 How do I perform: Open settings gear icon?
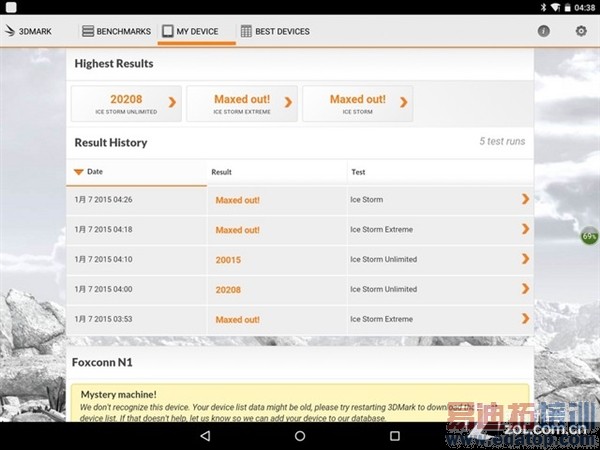tap(581, 31)
